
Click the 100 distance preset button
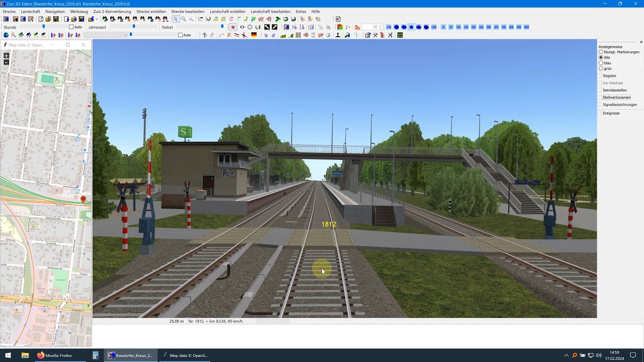[458, 27]
